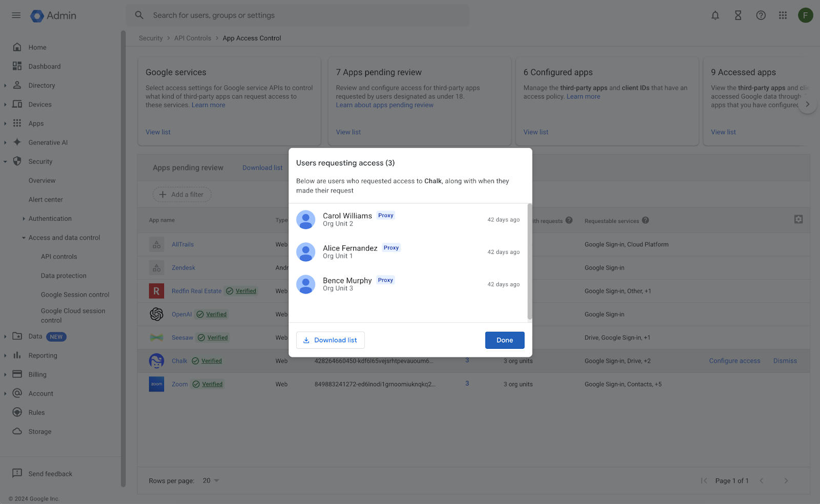The image size is (820, 504).
Task: Open the notifications bell
Action: (715, 15)
